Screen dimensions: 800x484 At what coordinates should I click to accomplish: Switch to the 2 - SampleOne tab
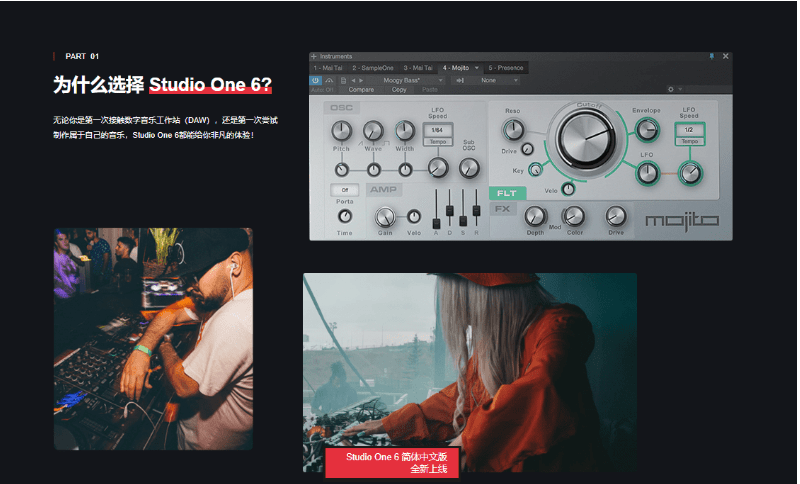[373, 68]
